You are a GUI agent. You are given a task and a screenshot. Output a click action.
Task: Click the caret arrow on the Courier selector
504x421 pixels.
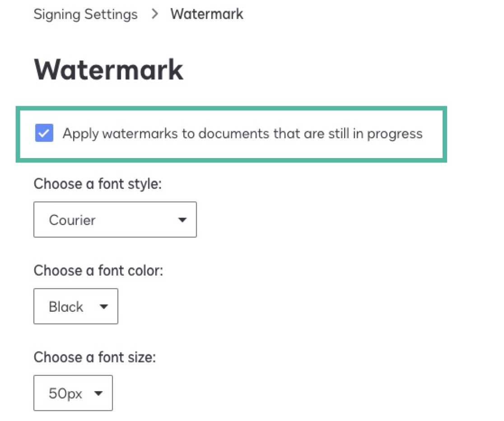click(x=182, y=220)
